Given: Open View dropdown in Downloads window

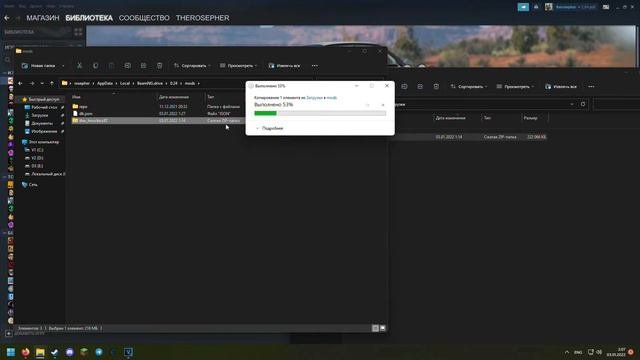Looking at the screenshot, I should (x=515, y=87).
